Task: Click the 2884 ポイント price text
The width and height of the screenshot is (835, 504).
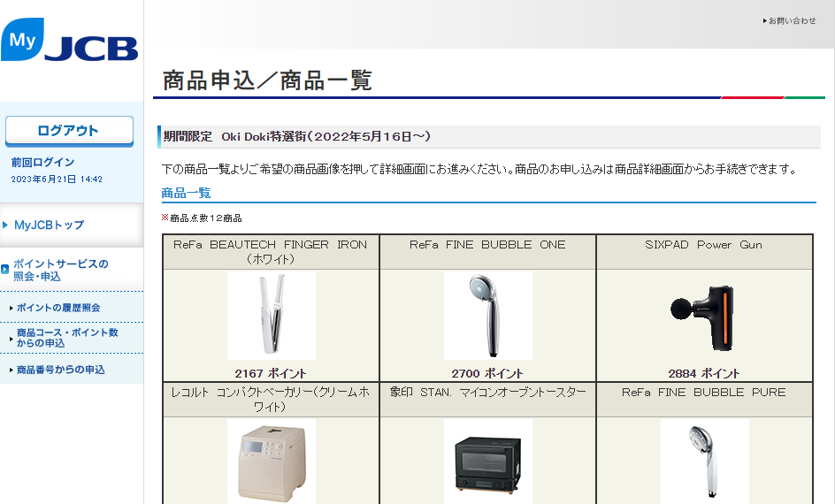Action: 704,374
